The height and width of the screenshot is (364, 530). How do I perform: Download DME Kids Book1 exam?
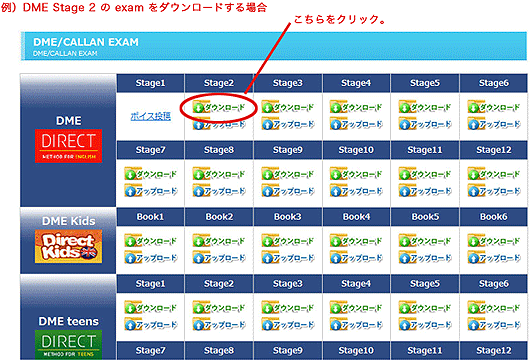[150, 241]
